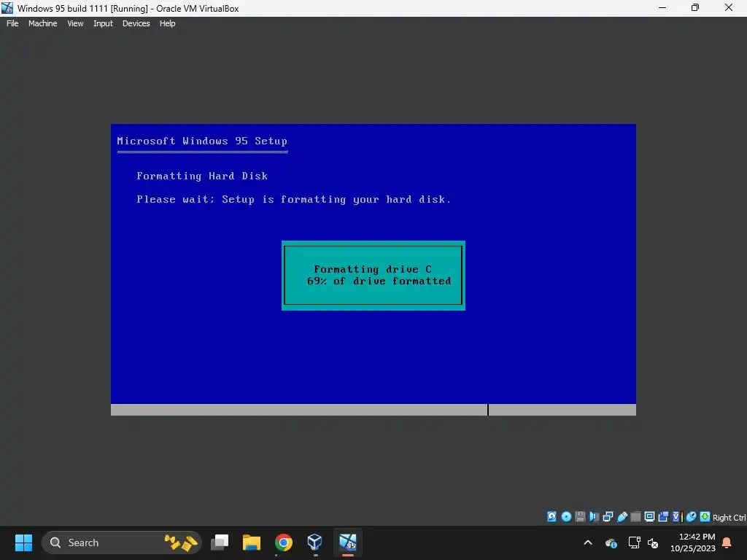Open the notifications bell icon

(x=727, y=542)
